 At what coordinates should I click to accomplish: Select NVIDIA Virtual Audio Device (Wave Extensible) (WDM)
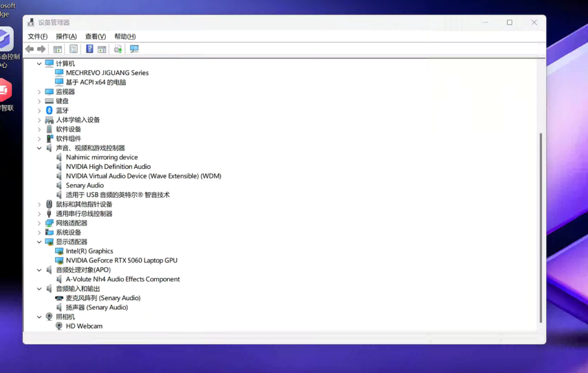point(144,176)
